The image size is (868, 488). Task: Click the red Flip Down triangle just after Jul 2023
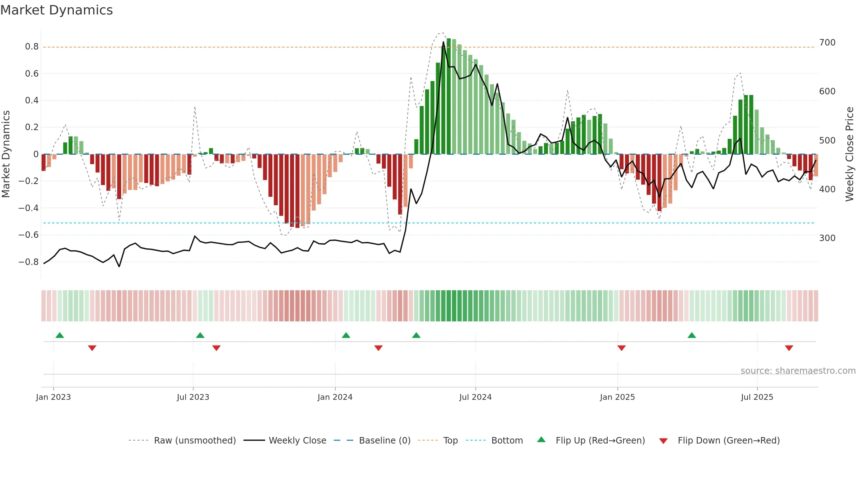click(217, 348)
